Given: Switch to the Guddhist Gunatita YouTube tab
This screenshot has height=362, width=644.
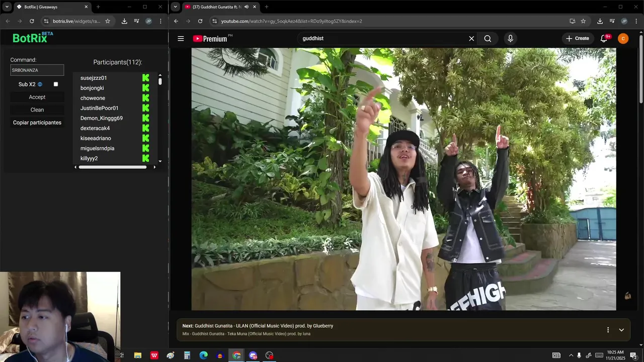Looking at the screenshot, I should click(221, 7).
